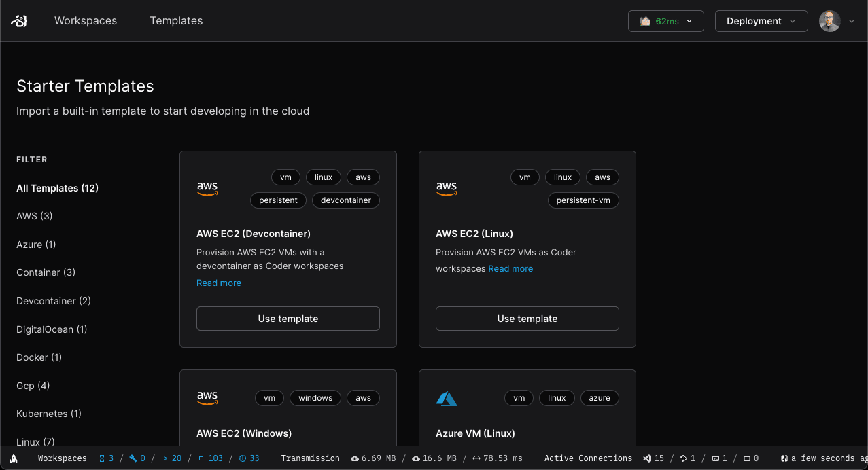
Task: Click the AWS EC2 (Windows) title
Action: tap(244, 433)
